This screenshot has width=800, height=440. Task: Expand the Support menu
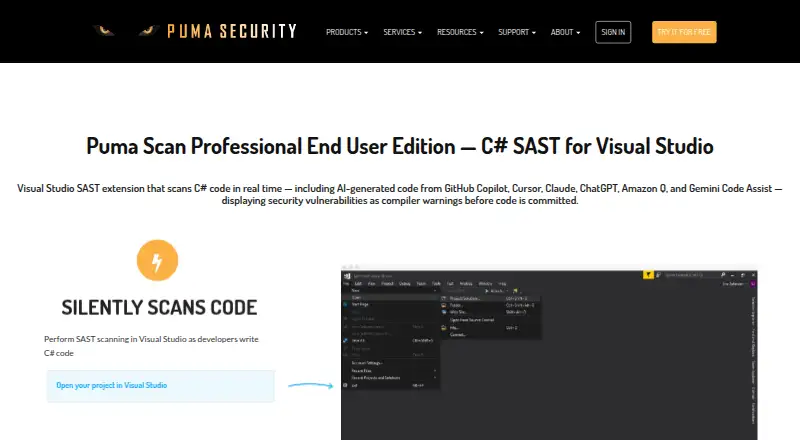517,32
